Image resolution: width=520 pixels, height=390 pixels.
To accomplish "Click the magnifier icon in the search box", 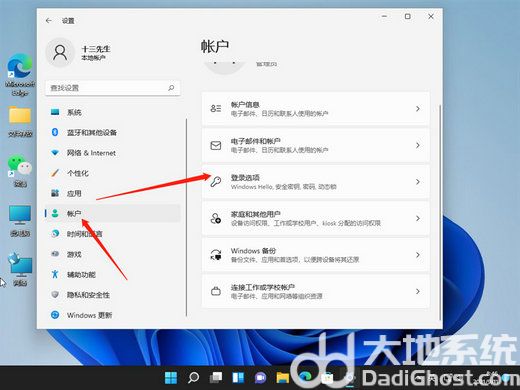I will point(171,88).
